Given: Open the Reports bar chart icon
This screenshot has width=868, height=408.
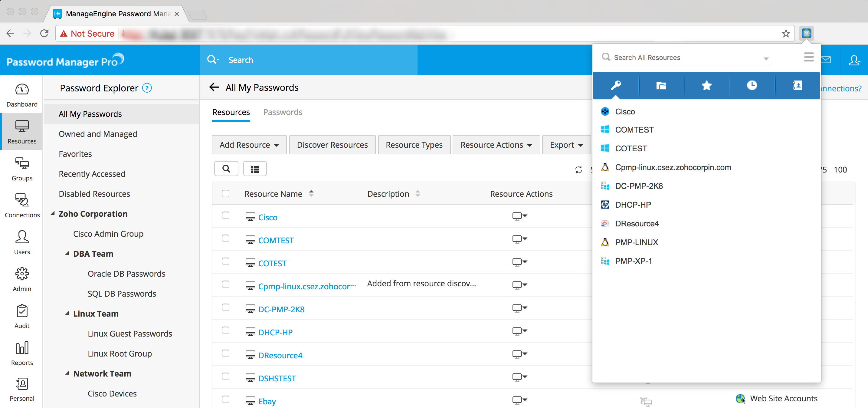Looking at the screenshot, I should click(x=22, y=348).
